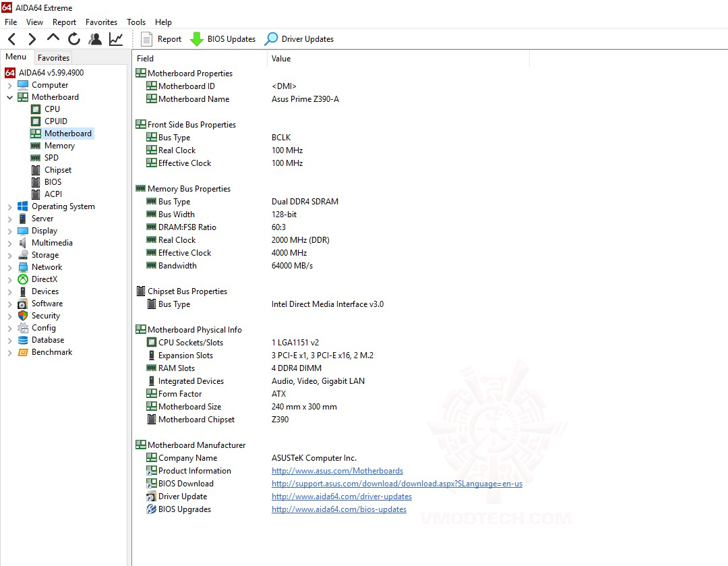The height and width of the screenshot is (566, 728).
Task: Click the up-level arrow in toolbar
Action: click(x=53, y=38)
